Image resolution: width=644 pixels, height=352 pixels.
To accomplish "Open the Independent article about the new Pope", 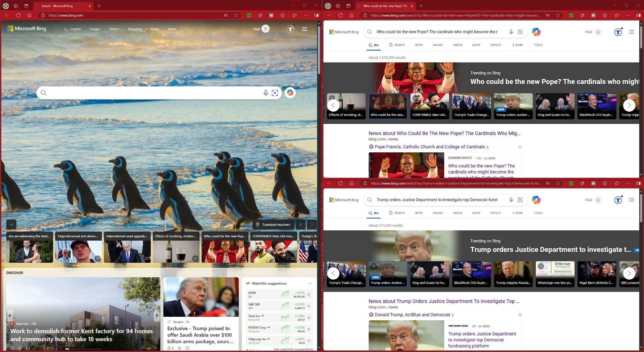I will point(481,172).
